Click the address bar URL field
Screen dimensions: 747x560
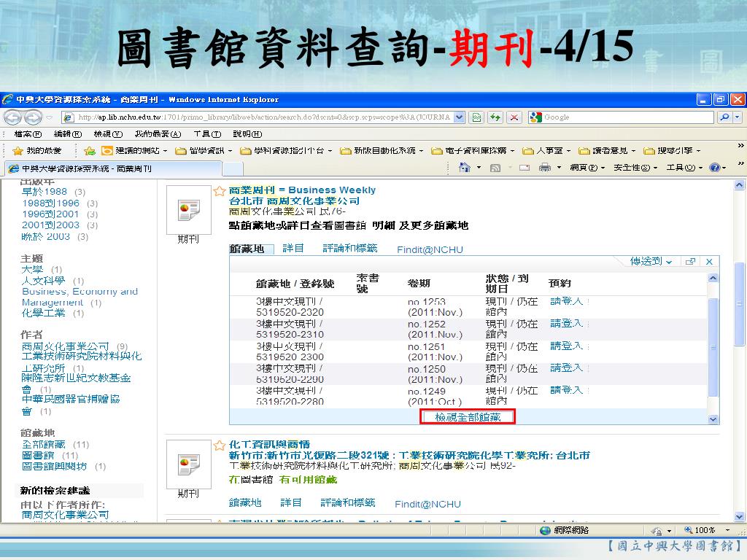(x=263, y=117)
